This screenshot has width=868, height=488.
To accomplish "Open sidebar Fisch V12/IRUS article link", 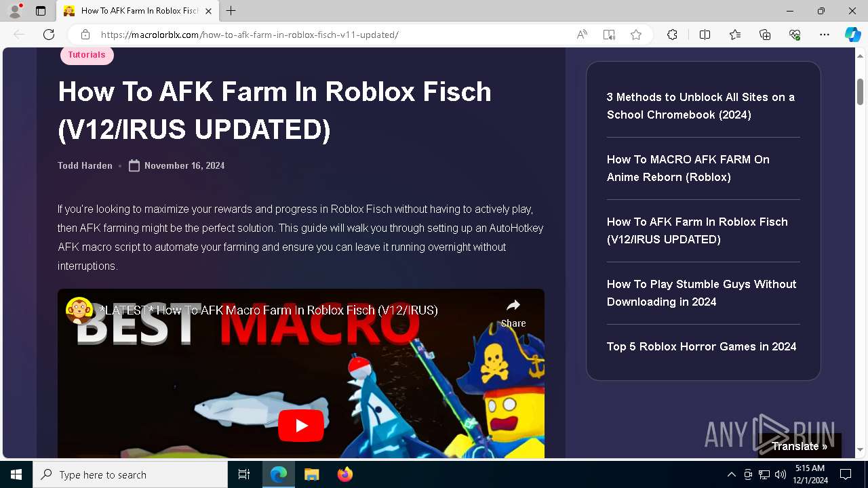I will [x=697, y=230].
